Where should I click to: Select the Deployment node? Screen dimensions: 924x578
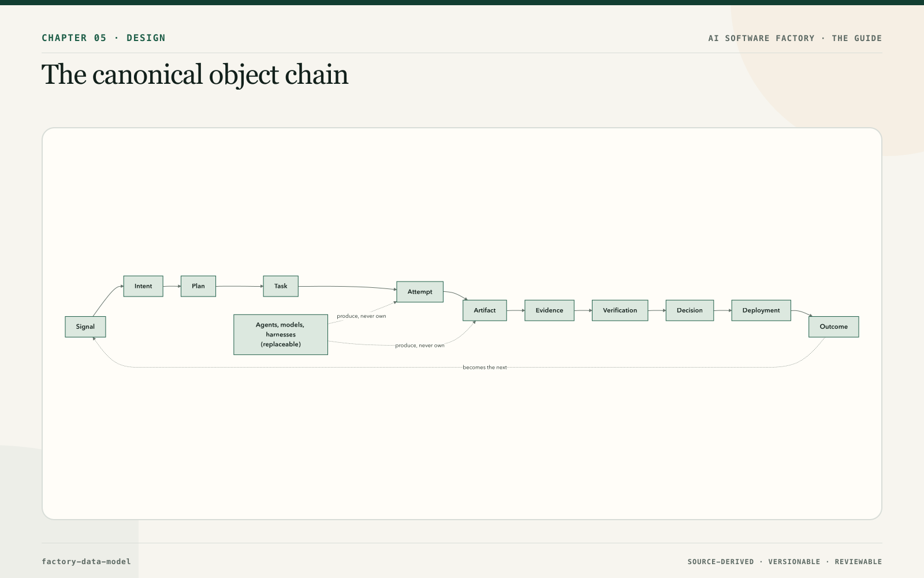[761, 310]
